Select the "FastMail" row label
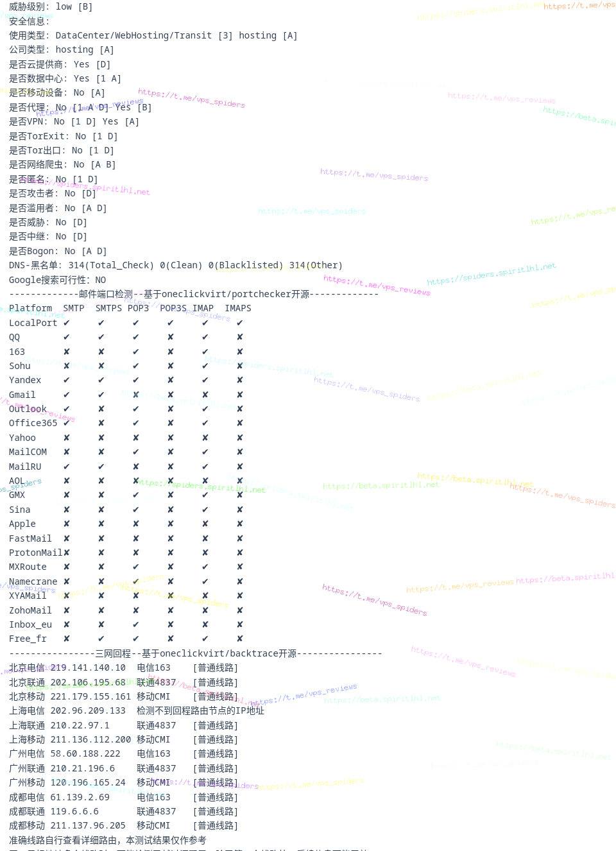Image resolution: width=616 pixels, height=851 pixels. pos(31,538)
